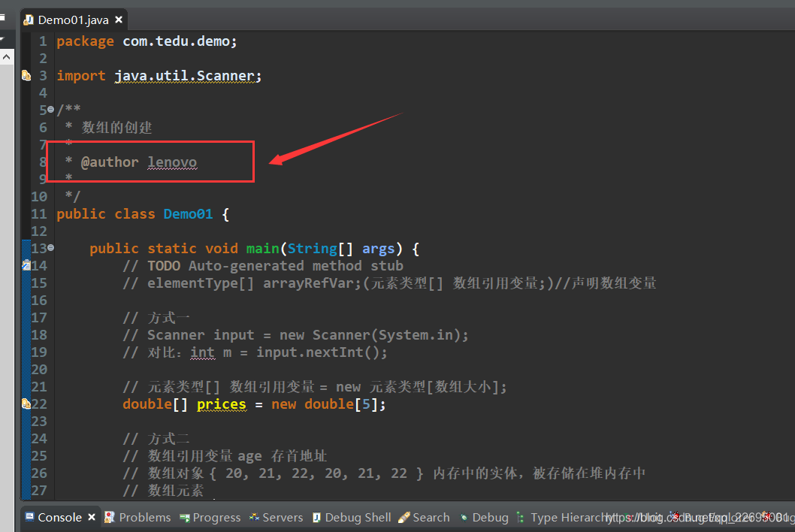Click 'java.util.Scanner' import on line 3
Viewport: 795px width, 532px height.
pos(185,76)
